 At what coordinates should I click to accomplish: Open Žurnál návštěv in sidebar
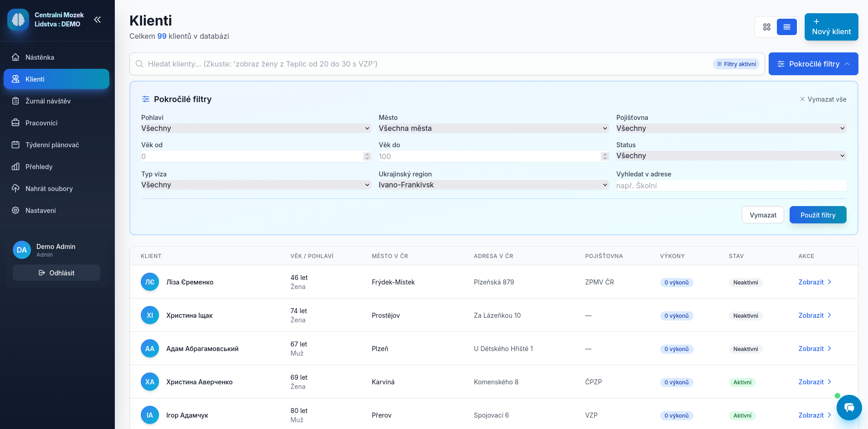click(x=48, y=101)
